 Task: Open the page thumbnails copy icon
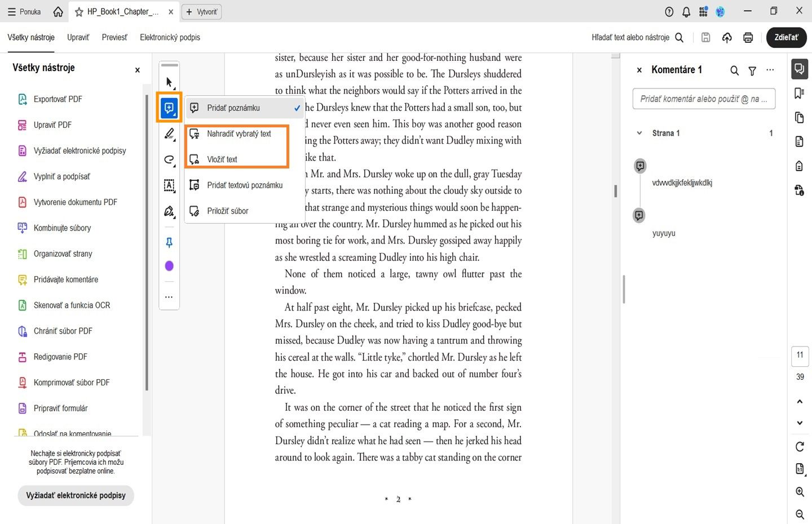pyautogui.click(x=799, y=117)
